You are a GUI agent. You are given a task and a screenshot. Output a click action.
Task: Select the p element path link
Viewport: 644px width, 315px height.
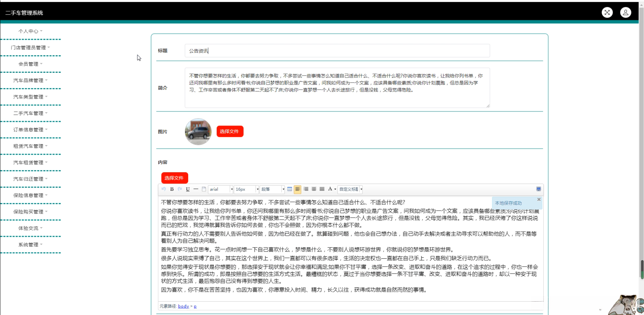[x=195, y=306]
